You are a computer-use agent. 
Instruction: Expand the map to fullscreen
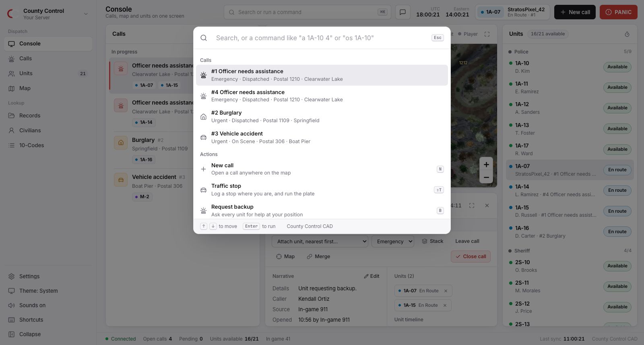(x=487, y=34)
